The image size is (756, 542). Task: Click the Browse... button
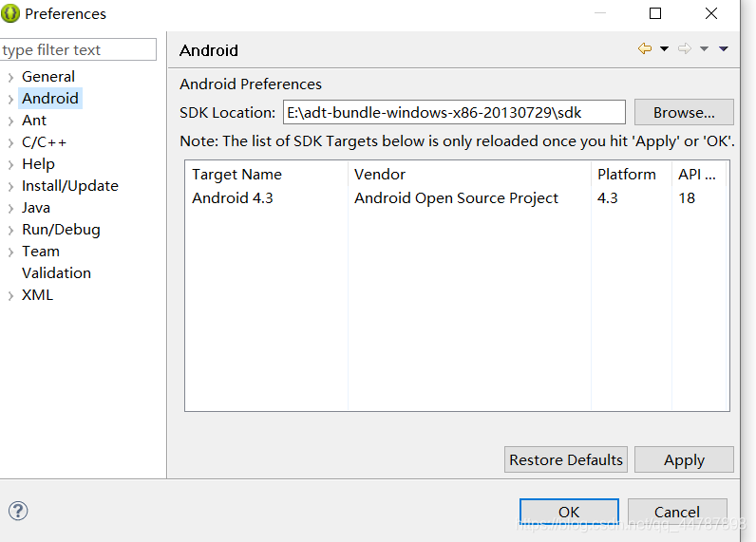click(684, 112)
